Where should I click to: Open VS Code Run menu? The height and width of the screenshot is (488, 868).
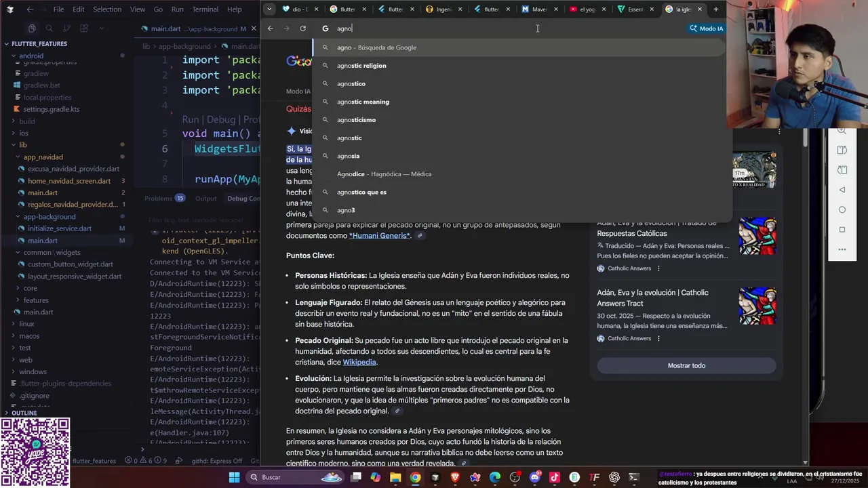pos(177,9)
